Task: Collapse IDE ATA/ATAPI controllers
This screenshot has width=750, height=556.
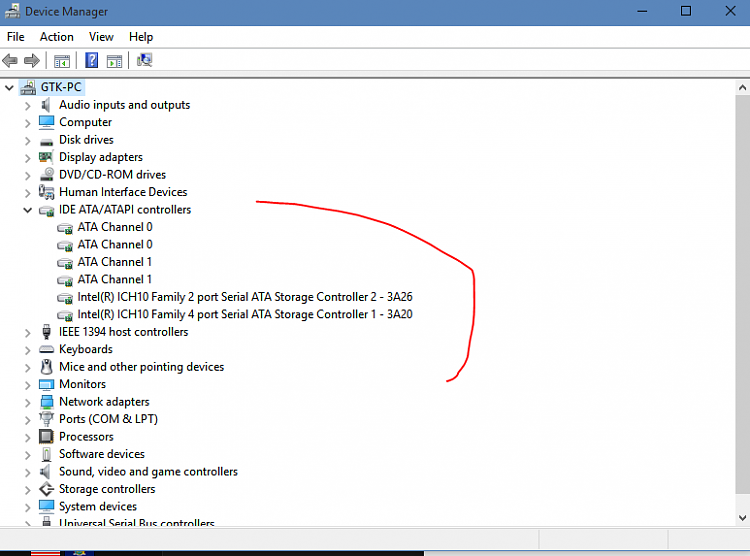Action: 28,210
